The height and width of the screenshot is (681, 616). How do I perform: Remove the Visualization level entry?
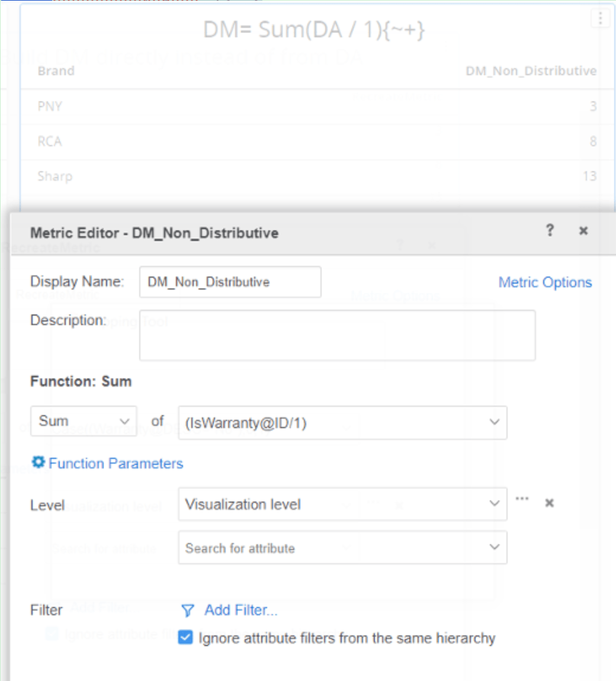tap(549, 503)
